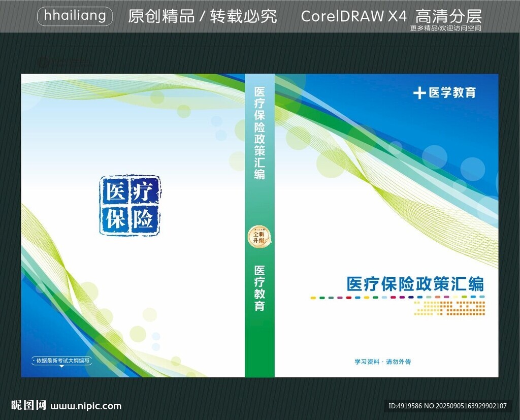The height and width of the screenshot is (420, 520).
Task: Click the gold '全新升级' badge on spine
Action: (x=259, y=237)
